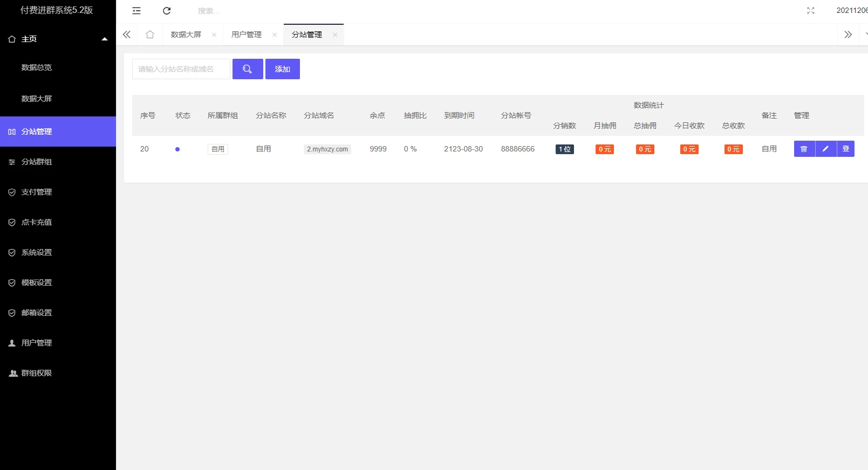
Task: Click the station name search input field
Action: [181, 69]
